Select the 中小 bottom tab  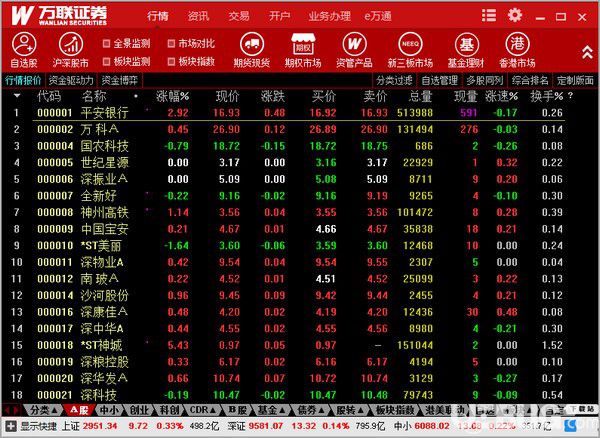(109, 410)
